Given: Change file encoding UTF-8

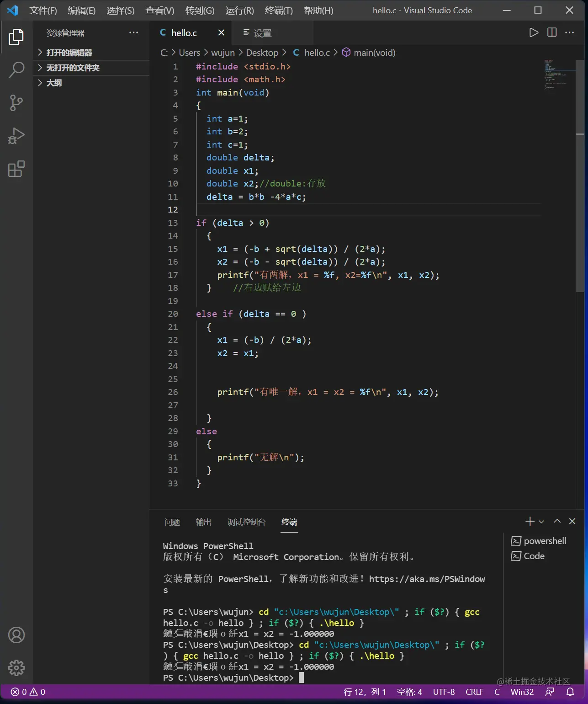Looking at the screenshot, I should (444, 692).
